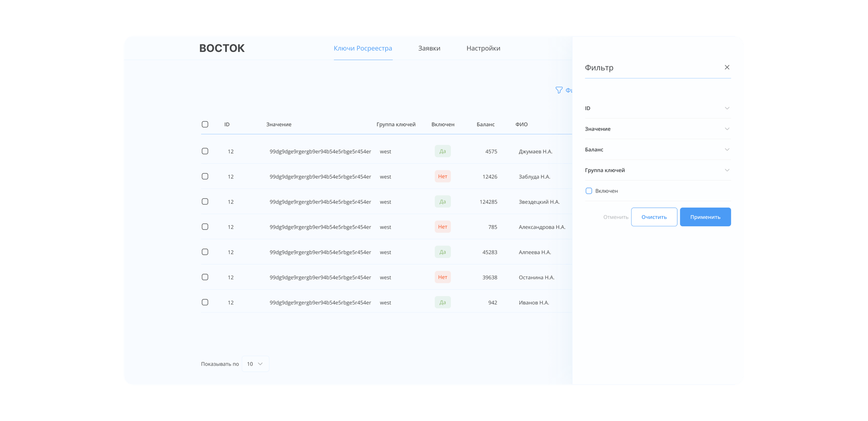Click the Нет status badge for Заблуда Н.А.
This screenshot has height=421, width=868.
pos(443,177)
